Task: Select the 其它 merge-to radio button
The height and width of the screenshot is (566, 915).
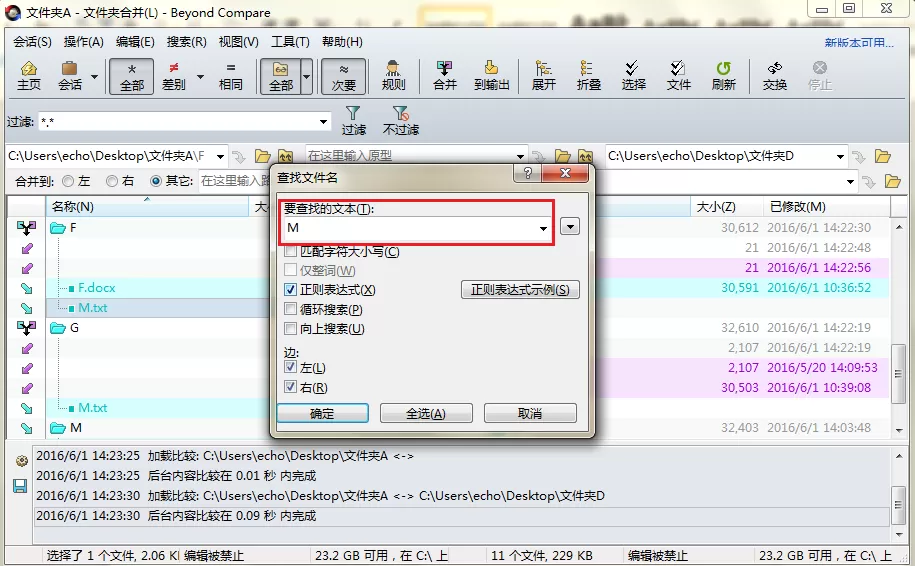Action: [x=156, y=181]
